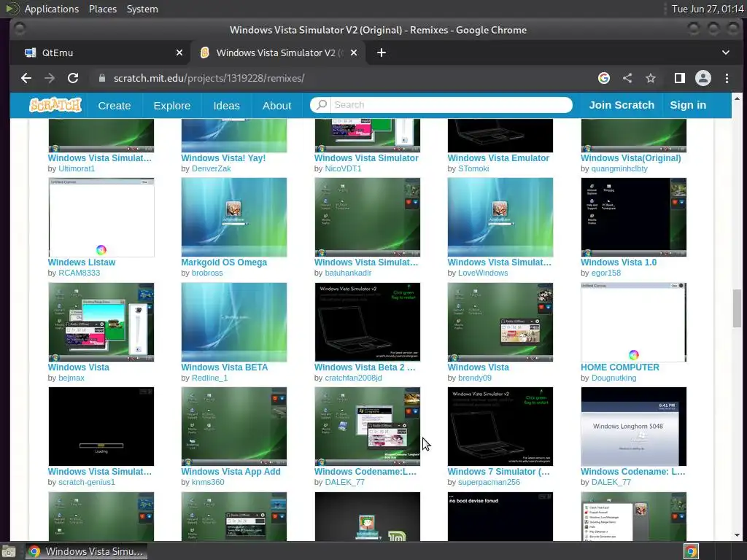Visit the bejmax user profile
This screenshot has height=560, width=747.
pos(71,378)
